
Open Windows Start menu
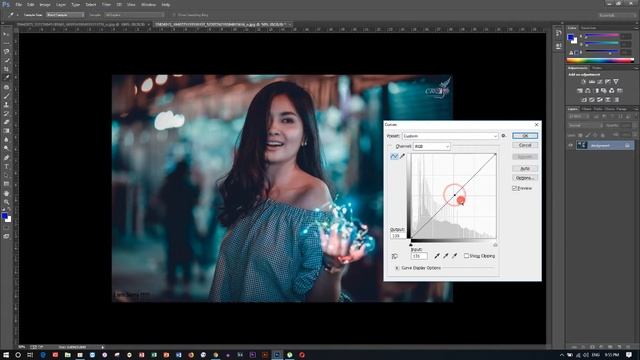pos(6,355)
